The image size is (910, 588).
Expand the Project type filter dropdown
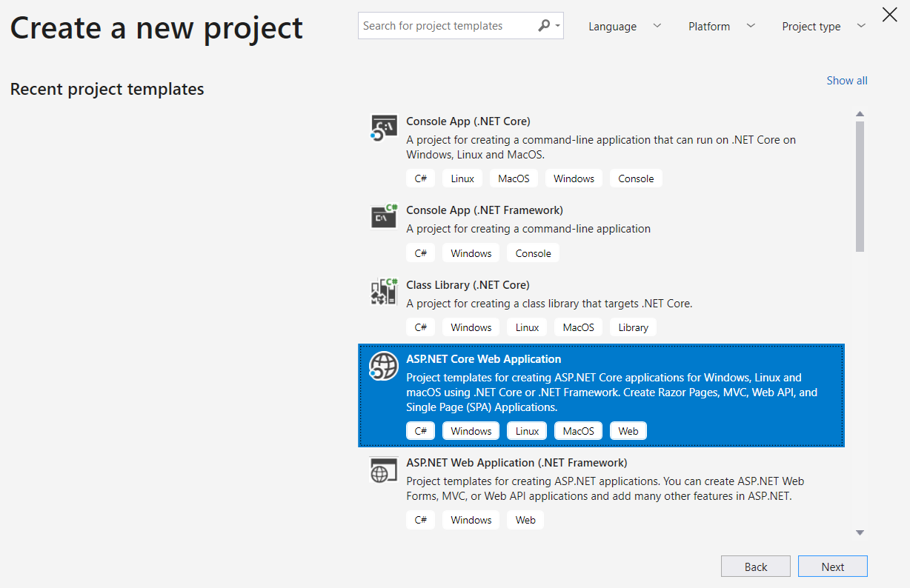coord(823,27)
